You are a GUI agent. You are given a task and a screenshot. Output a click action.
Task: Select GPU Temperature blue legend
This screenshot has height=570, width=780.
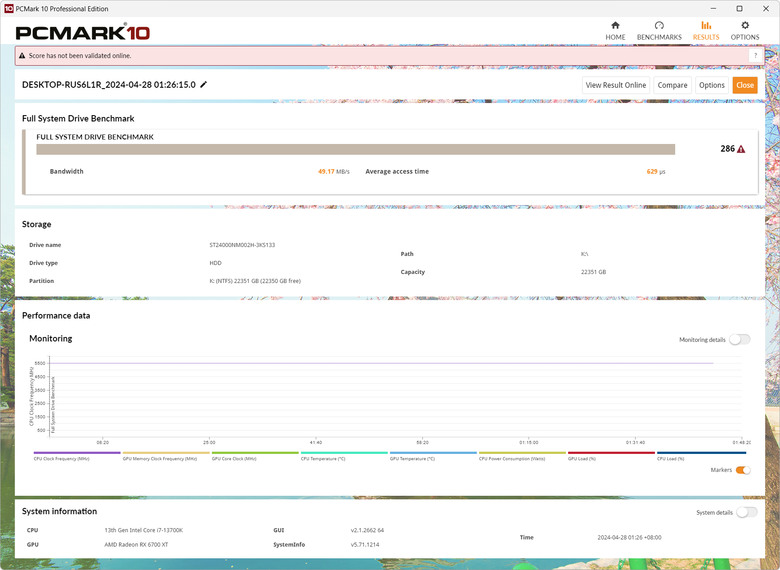click(x=433, y=453)
